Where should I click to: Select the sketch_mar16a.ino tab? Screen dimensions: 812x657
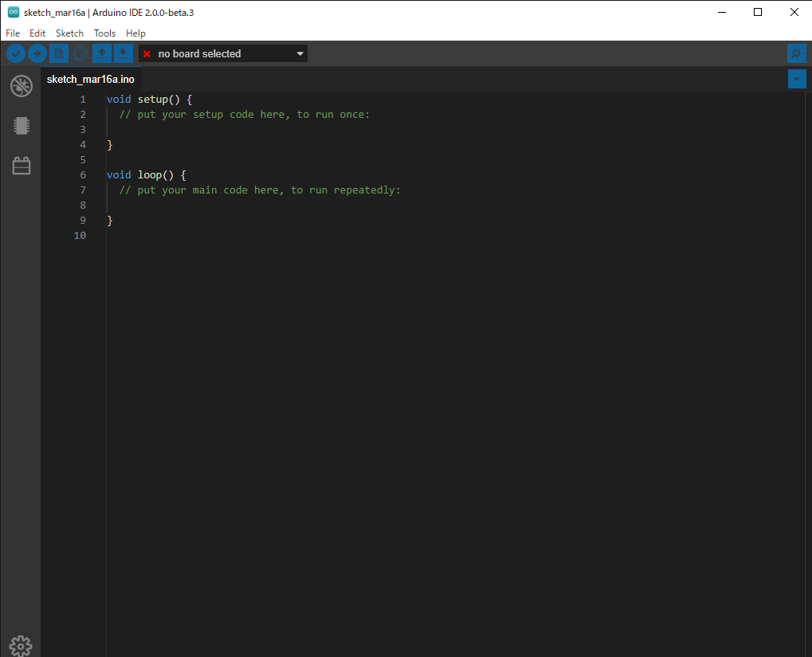[91, 79]
